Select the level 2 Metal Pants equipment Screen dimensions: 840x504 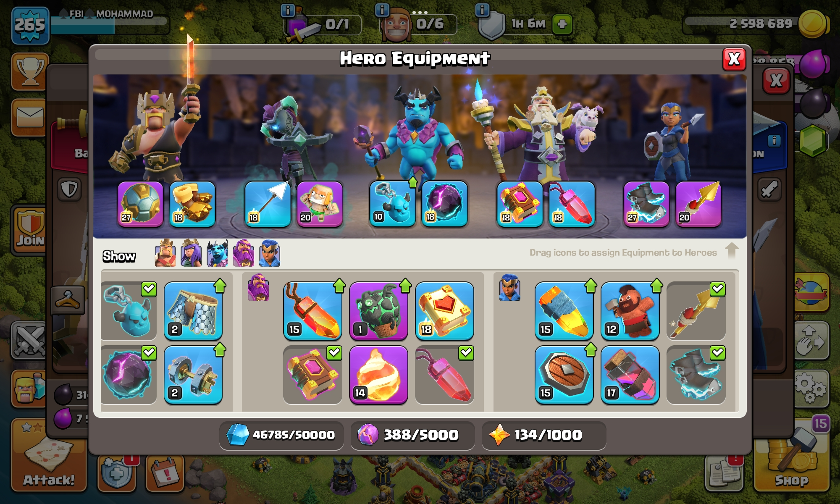[193, 311]
